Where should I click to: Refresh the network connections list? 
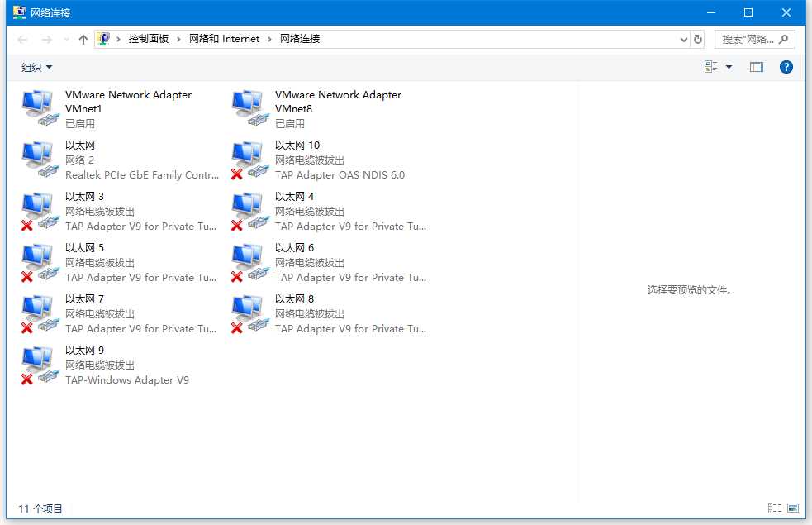click(697, 39)
